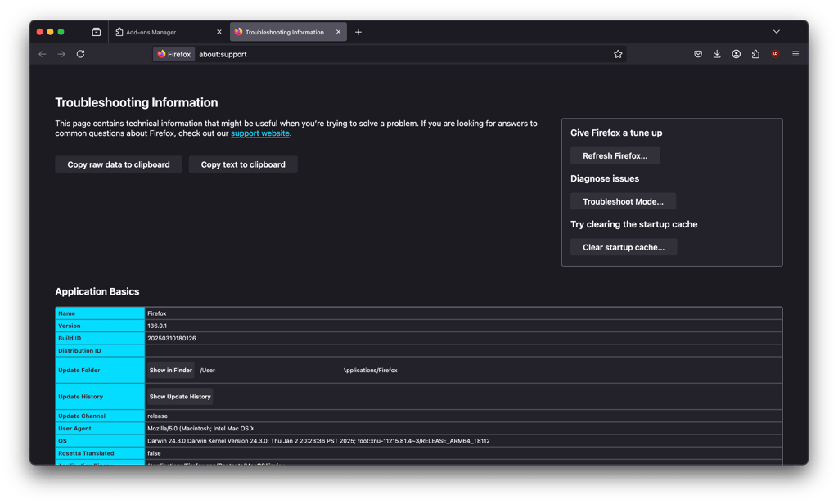Click the Troubleshooting Information page heading
The width and height of the screenshot is (838, 504).
click(137, 102)
